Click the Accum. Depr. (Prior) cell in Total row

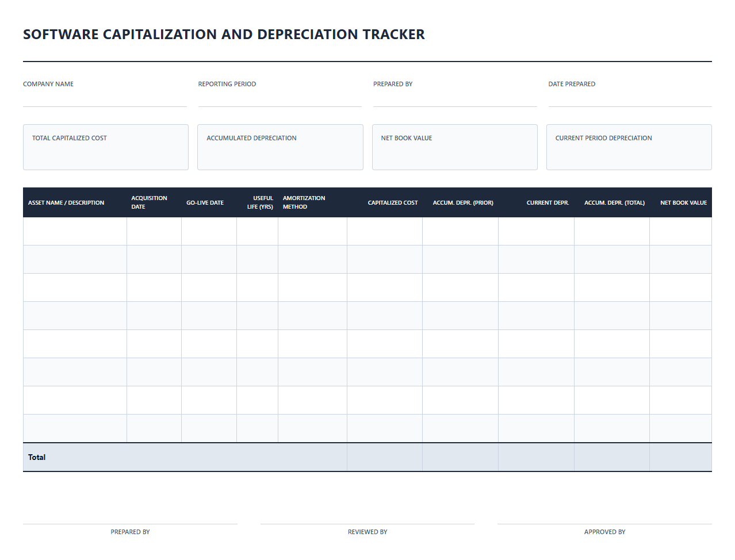pos(461,457)
